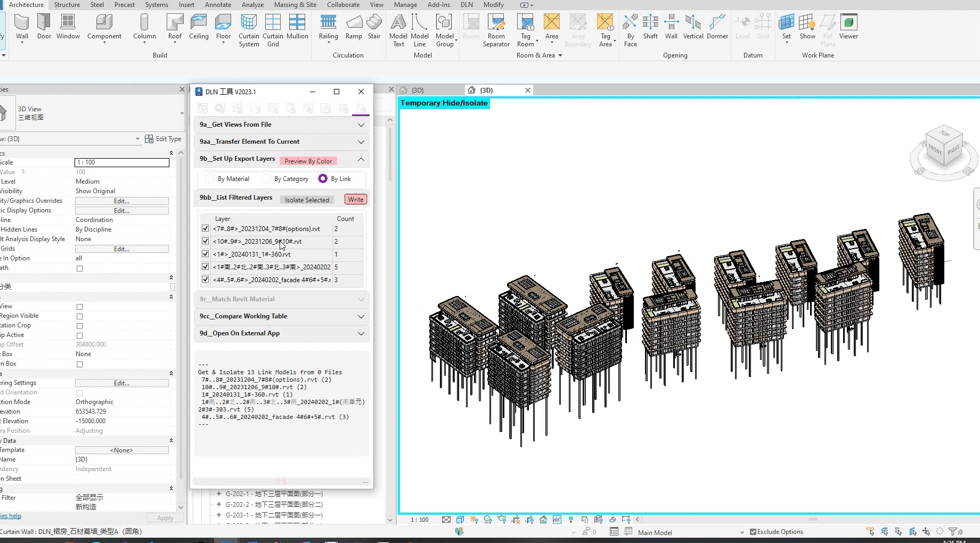This screenshot has height=543, width=980.
Task: Click the View Scale input field
Action: (122, 162)
